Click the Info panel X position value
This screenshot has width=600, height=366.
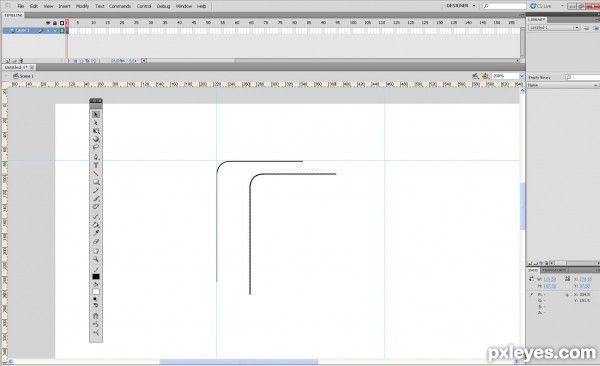[x=585, y=279]
